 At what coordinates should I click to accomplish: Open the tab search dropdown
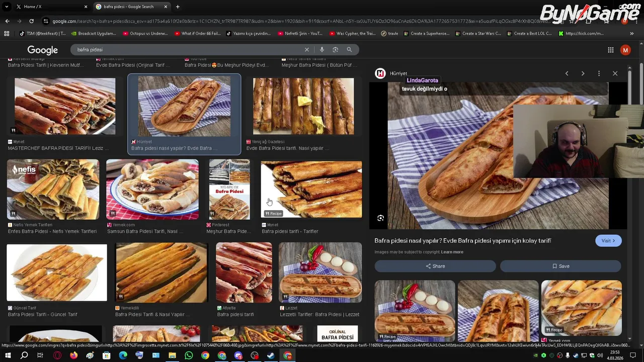coord(7,7)
